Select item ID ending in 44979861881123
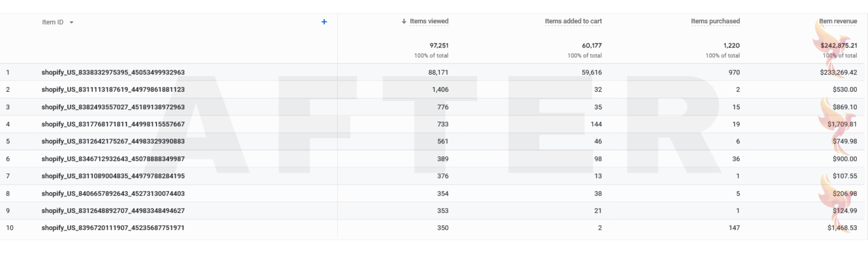Viewport: 868px width, 253px height. (x=113, y=90)
